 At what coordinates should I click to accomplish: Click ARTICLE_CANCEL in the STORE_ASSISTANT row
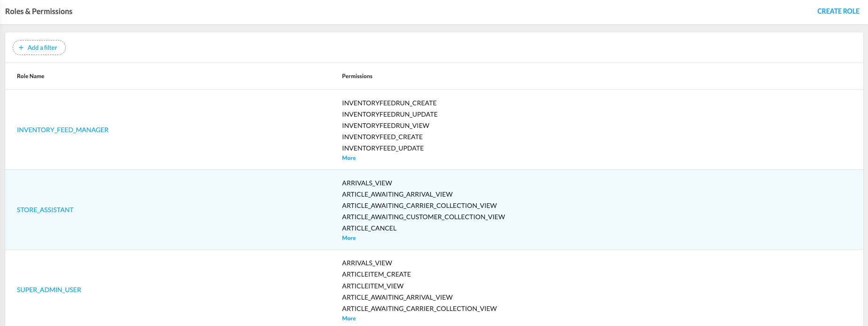click(x=369, y=228)
